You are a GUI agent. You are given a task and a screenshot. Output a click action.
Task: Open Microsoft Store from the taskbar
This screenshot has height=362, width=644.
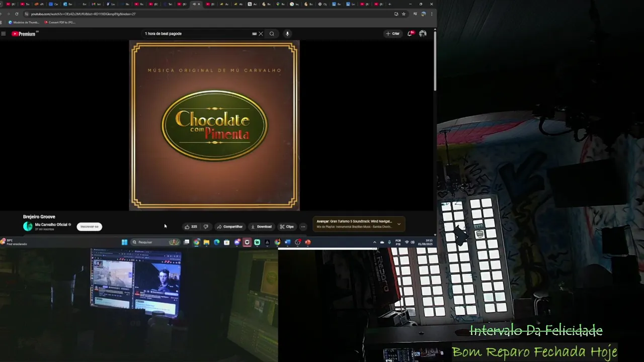click(226, 242)
